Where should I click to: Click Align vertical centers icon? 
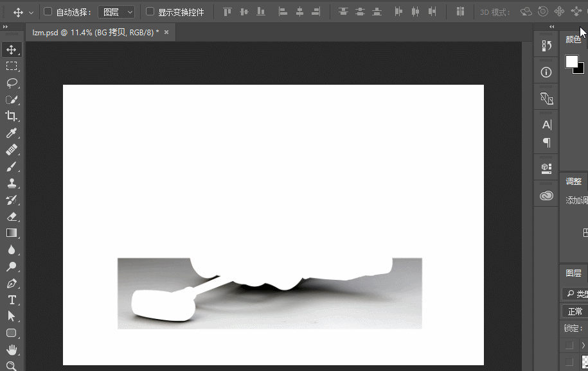pos(244,12)
